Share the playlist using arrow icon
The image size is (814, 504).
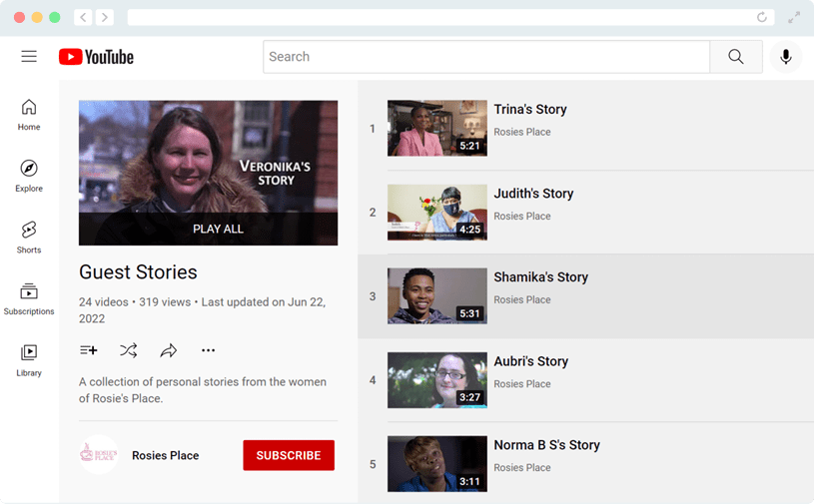[169, 350]
